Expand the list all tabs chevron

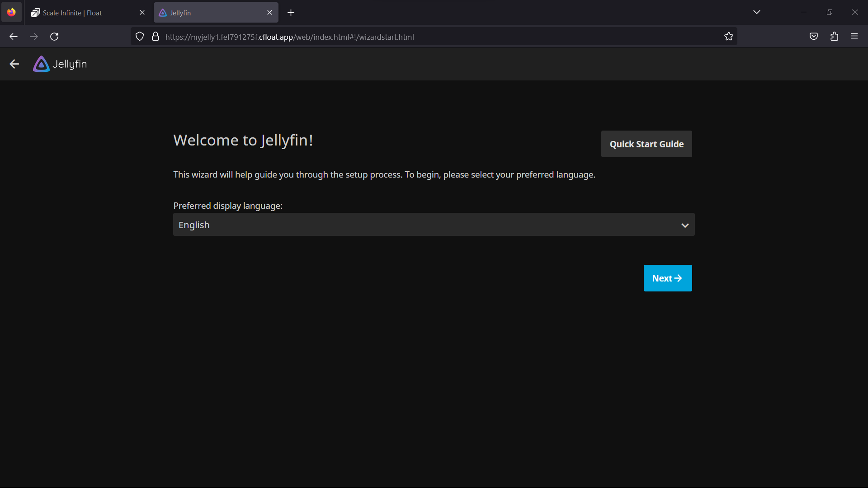click(757, 12)
